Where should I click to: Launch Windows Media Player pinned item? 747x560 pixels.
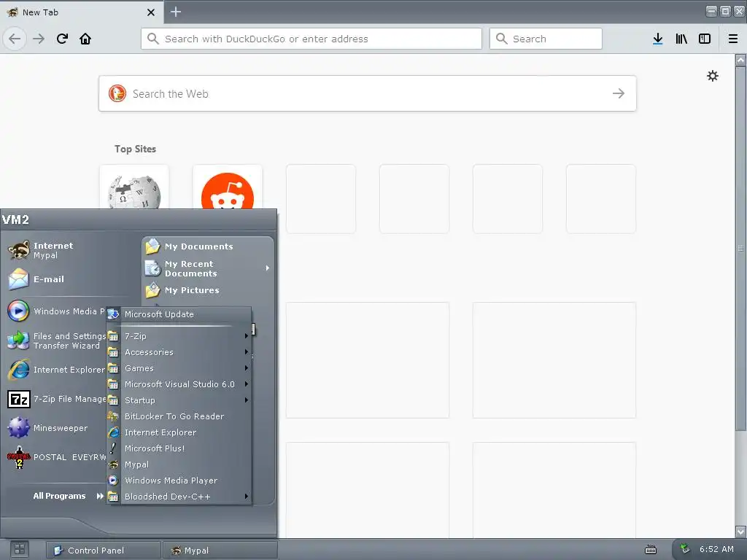coord(56,311)
